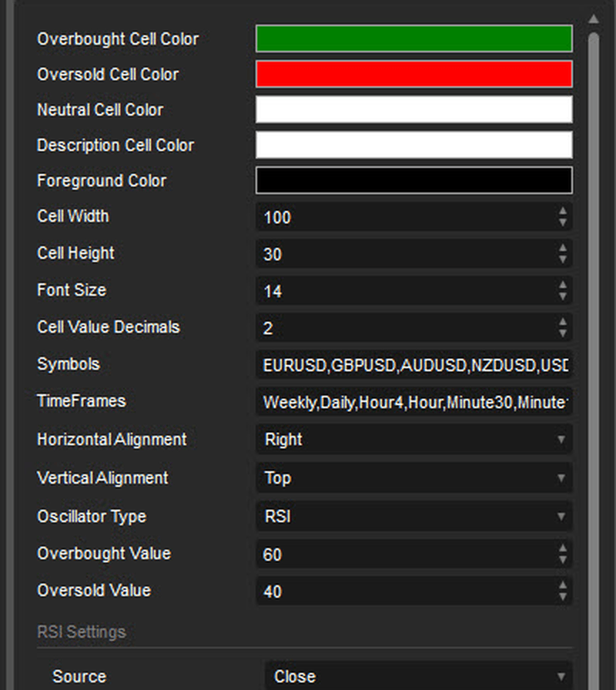This screenshot has width=616, height=690.
Task: Click the Cell Width label
Action: (x=73, y=216)
